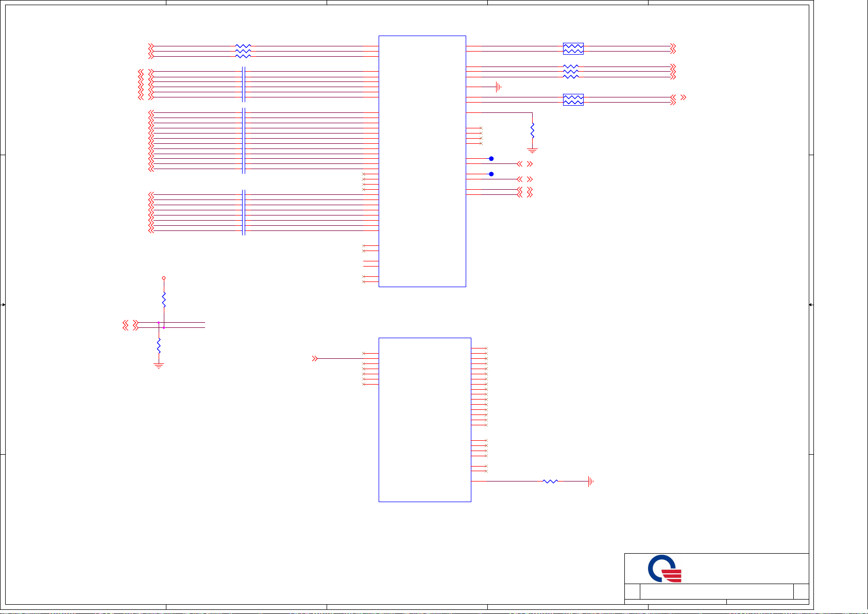Select the pull-up resistor below the power rail circle
868x614 pixels.
tap(164, 300)
